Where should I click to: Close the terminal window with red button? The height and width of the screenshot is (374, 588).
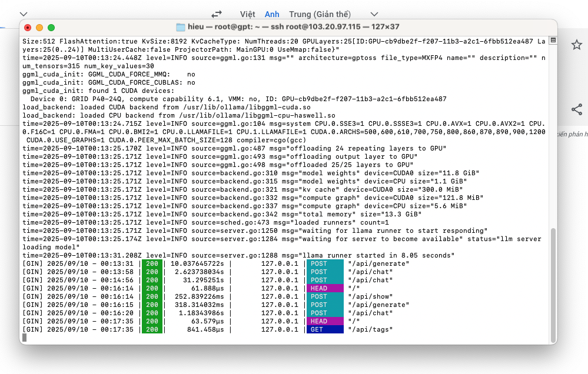(x=28, y=28)
